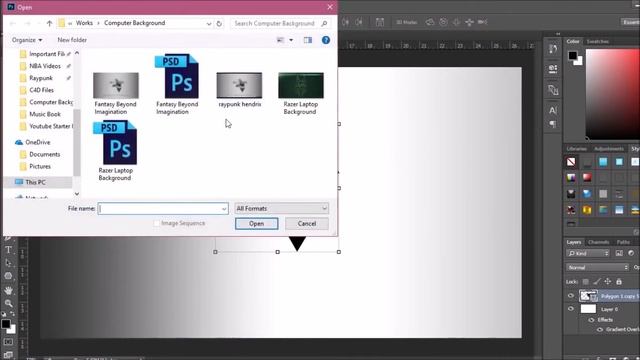Hide the Polygon 1 copy layer
640x360 pixels.
coord(571,296)
